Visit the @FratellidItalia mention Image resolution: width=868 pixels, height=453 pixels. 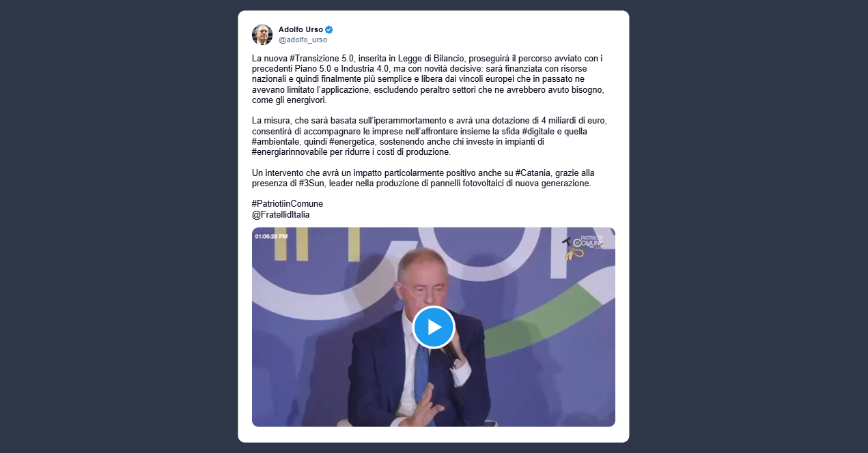coord(281,214)
